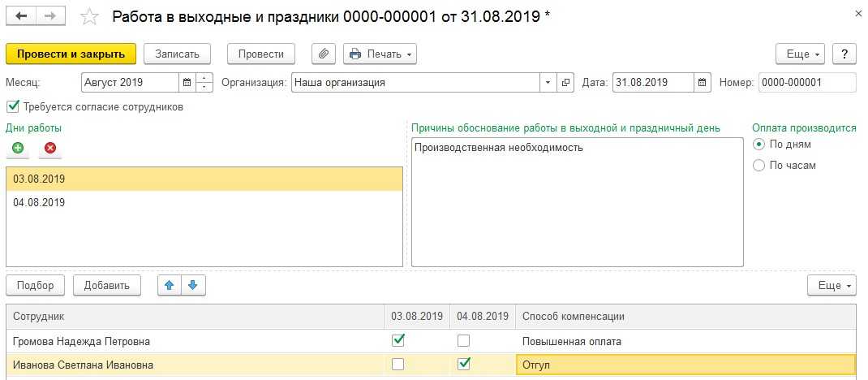The width and height of the screenshot is (868, 380).
Task: Toggle "Требуется согласие сотрудников" checkbox
Action: pyautogui.click(x=12, y=106)
